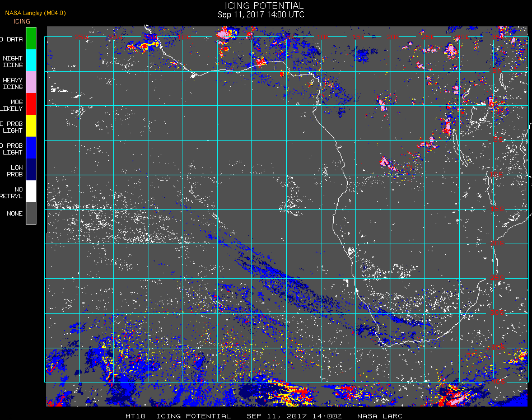The image size is (532, 420).
Task: Click the 'NONE' legend label
Action: (15, 213)
